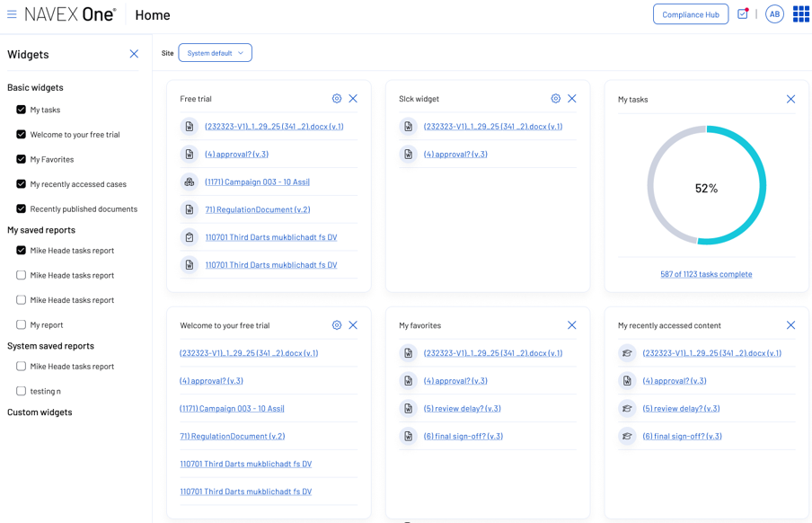812x523 pixels.
Task: Remove the Welcome to your free trial widget
Action: (x=353, y=325)
